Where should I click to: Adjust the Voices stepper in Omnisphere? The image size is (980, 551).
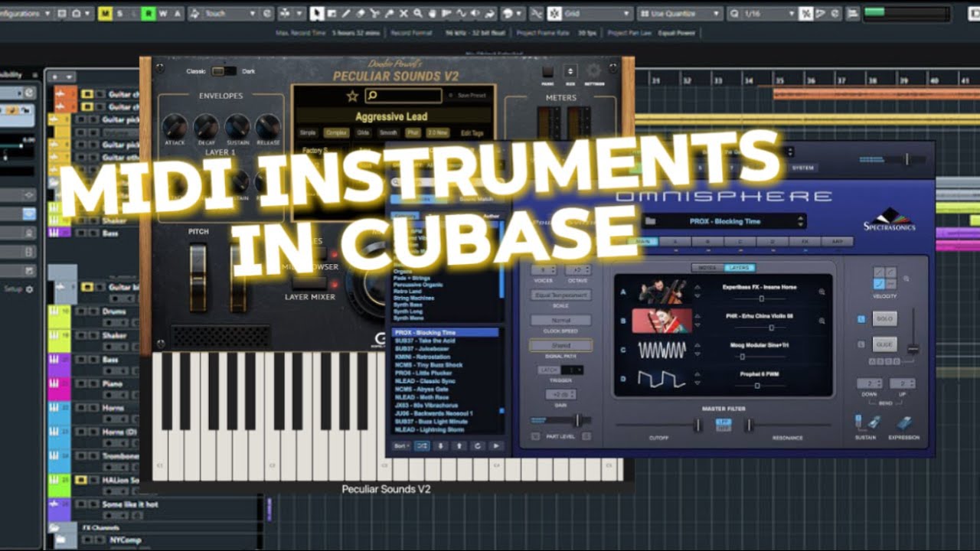pos(544,270)
